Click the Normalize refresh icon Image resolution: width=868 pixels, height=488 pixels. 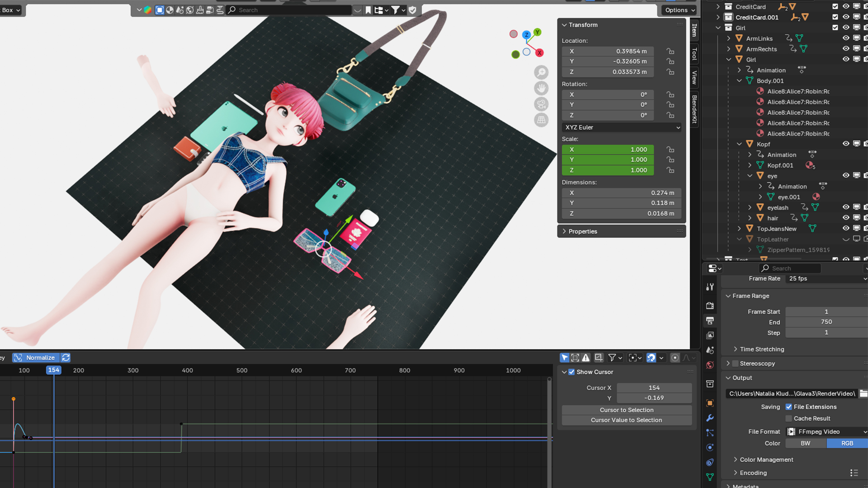click(x=66, y=357)
